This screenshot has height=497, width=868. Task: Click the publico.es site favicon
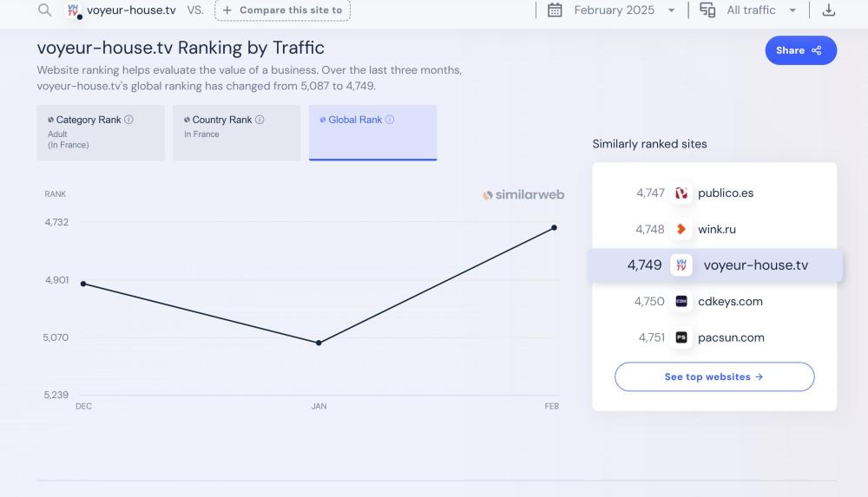[x=681, y=193]
